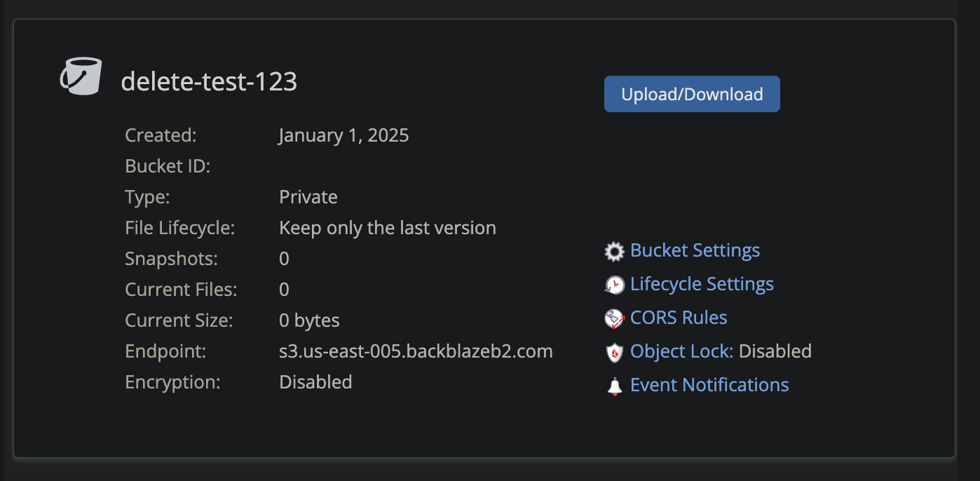Click the Event Notifications bell icon
The image size is (980, 481).
[615, 386]
